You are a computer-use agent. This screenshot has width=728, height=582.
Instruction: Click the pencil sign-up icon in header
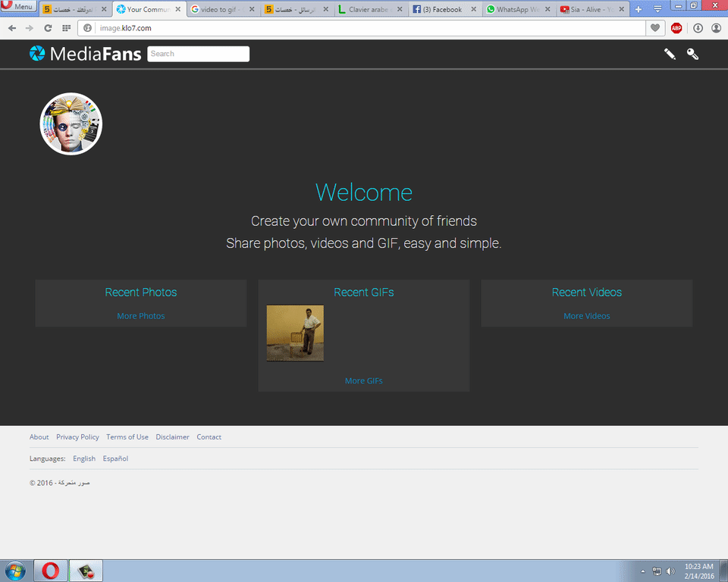[x=670, y=54]
